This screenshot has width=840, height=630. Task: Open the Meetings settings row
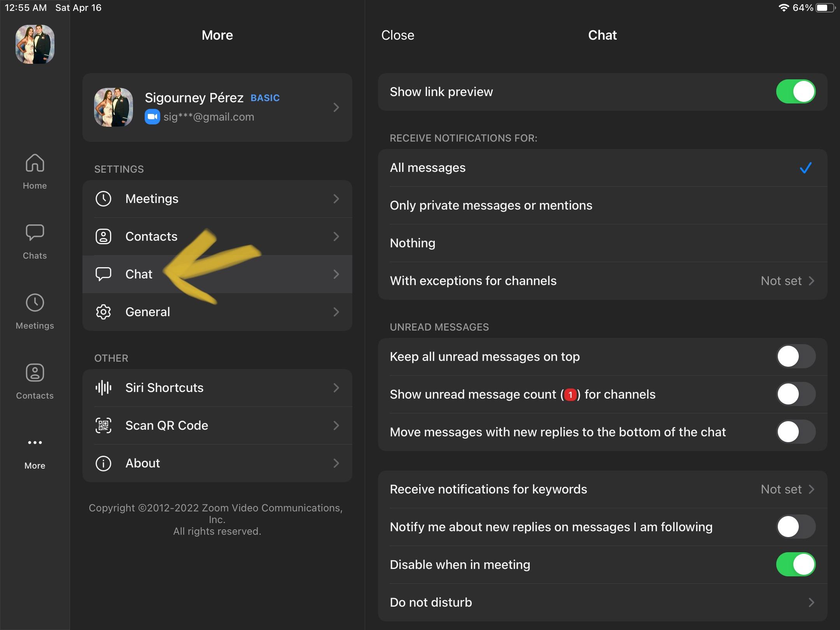pos(217,199)
